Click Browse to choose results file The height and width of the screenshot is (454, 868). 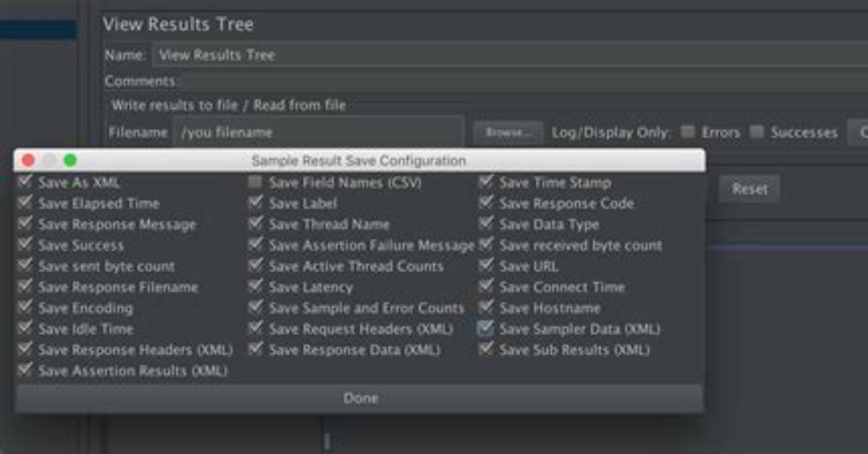pos(508,133)
